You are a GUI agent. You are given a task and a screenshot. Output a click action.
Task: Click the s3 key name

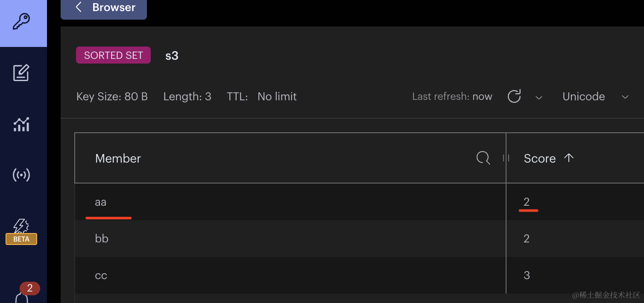tap(172, 56)
